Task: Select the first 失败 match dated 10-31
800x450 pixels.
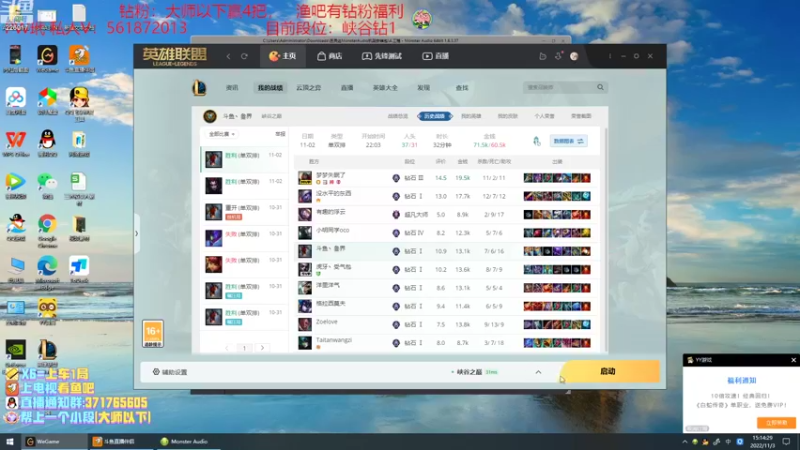Action: [x=244, y=238]
